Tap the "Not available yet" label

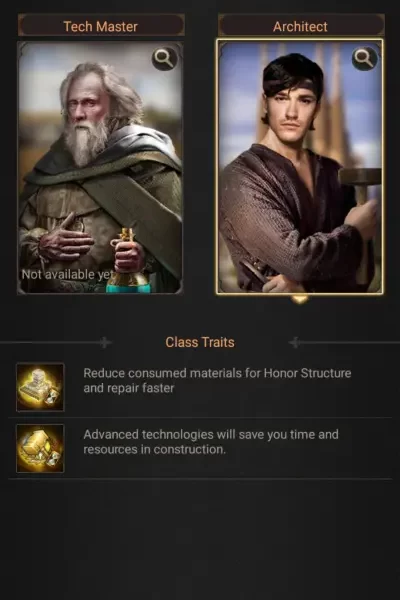coord(67,274)
